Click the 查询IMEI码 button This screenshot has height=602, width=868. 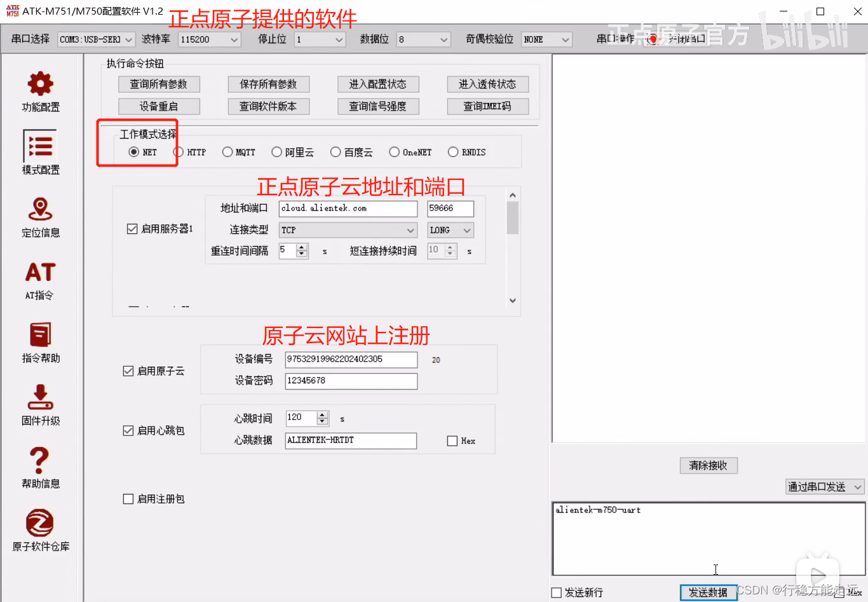(x=488, y=106)
